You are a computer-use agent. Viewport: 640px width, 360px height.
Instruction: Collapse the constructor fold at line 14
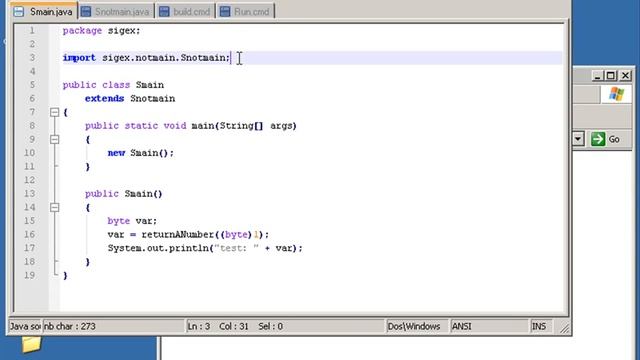(x=55, y=208)
